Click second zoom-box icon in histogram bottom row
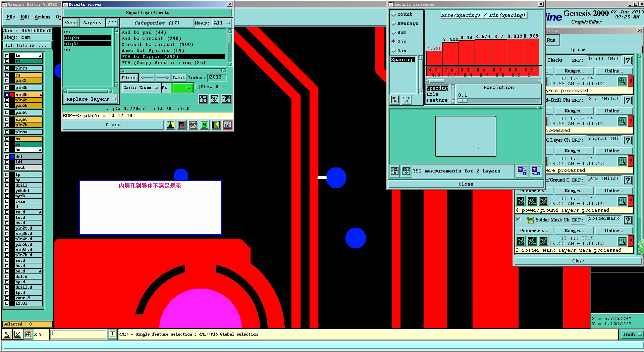 pos(536,171)
